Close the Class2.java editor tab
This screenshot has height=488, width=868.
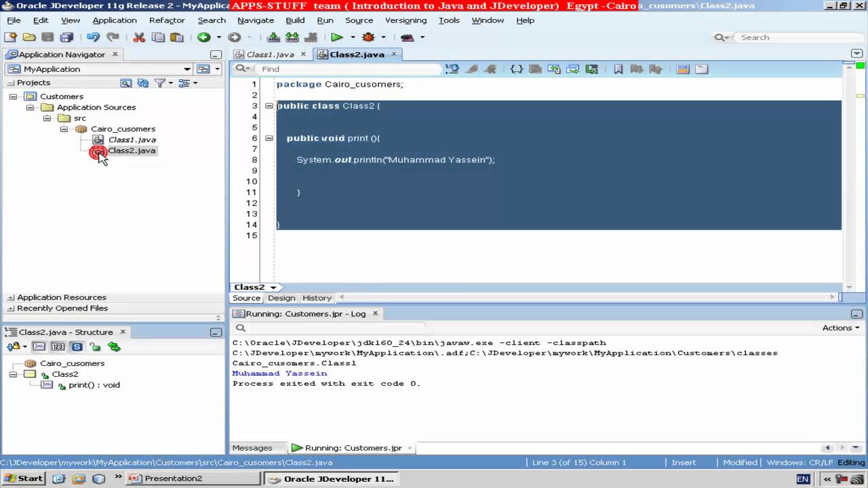(x=393, y=54)
